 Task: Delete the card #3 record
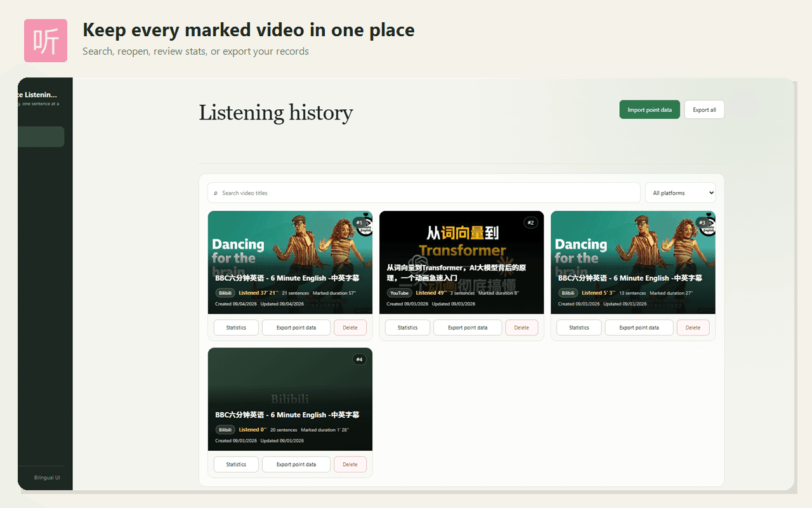click(693, 328)
